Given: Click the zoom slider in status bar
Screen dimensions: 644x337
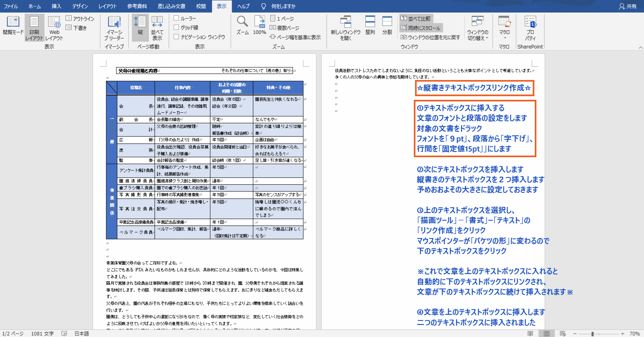Looking at the screenshot, I should point(593,334).
